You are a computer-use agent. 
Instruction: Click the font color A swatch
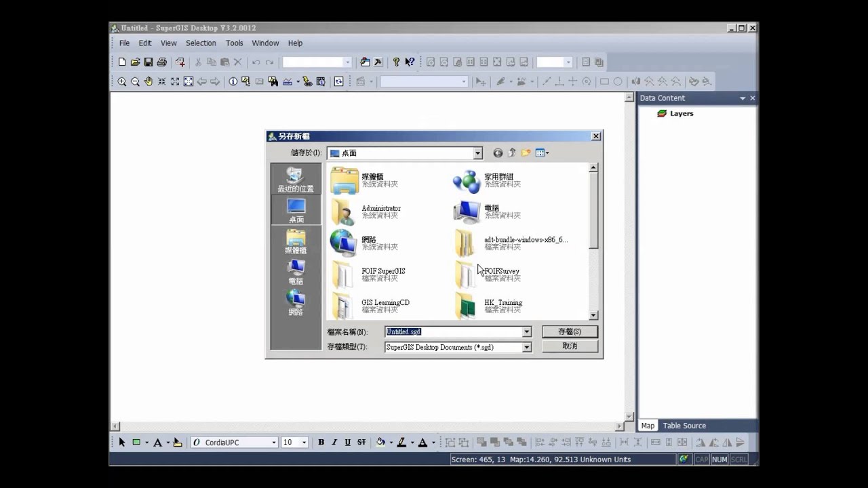click(x=422, y=442)
